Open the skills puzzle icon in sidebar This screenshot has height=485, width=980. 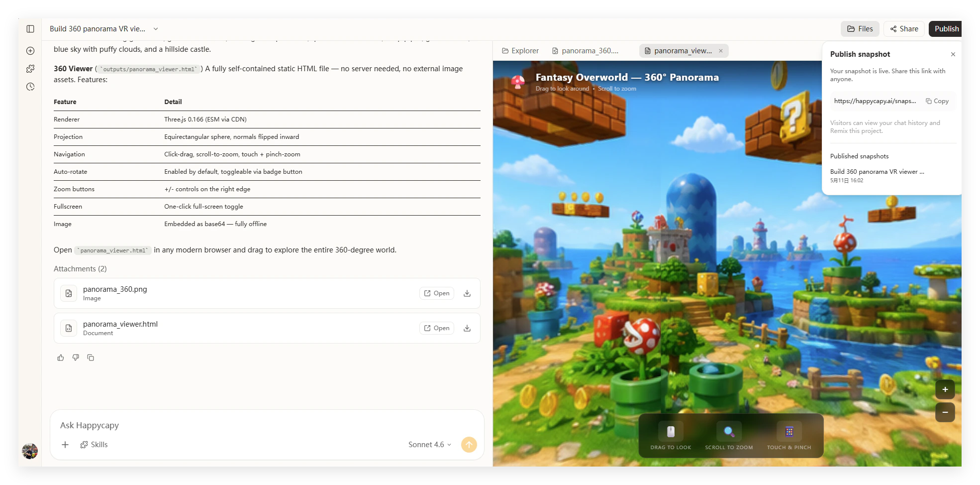pos(30,69)
